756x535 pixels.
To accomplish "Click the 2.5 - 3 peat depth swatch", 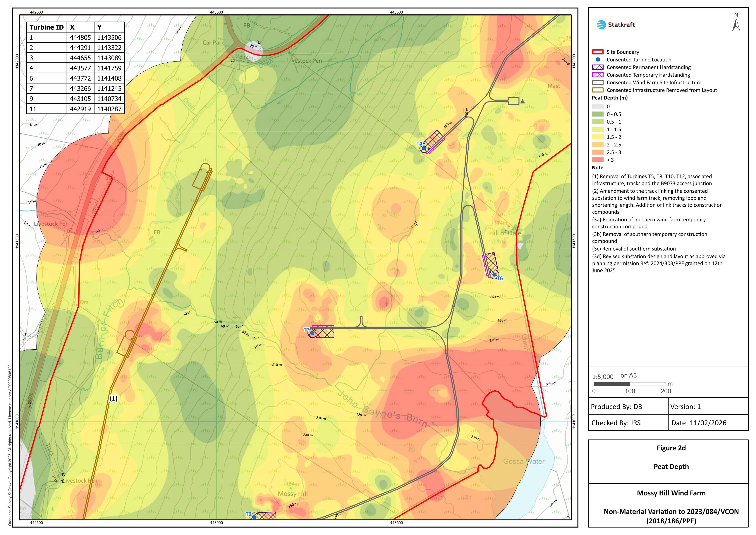I will tap(598, 152).
